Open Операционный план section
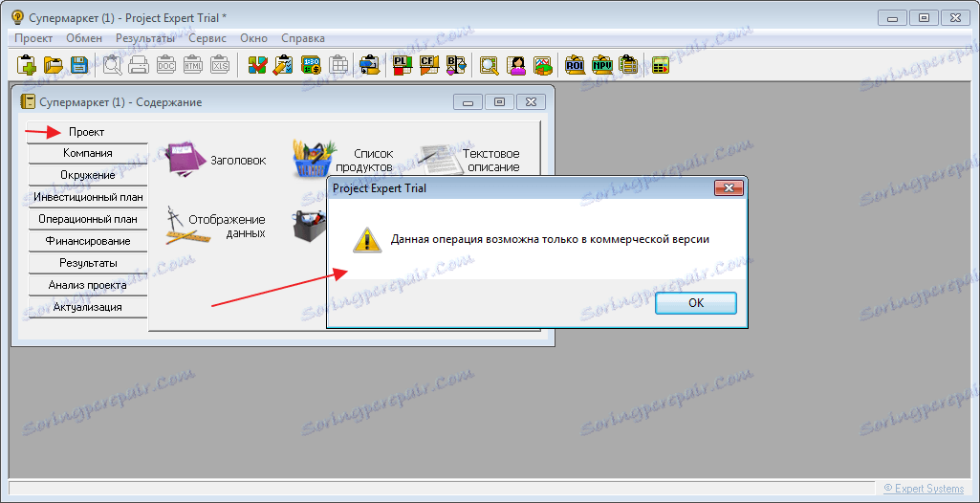The width and height of the screenshot is (980, 503). pyautogui.click(x=88, y=219)
